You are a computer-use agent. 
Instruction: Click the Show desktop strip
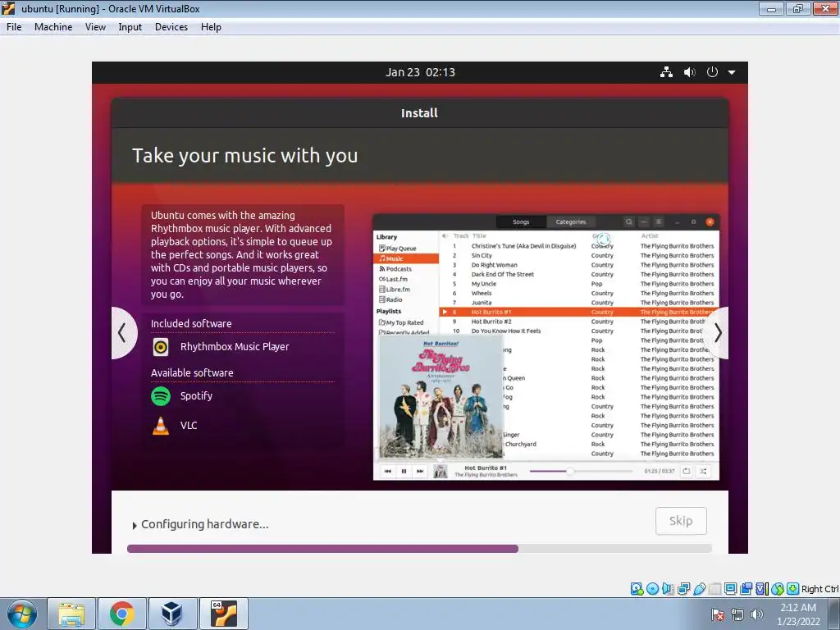tap(836, 614)
